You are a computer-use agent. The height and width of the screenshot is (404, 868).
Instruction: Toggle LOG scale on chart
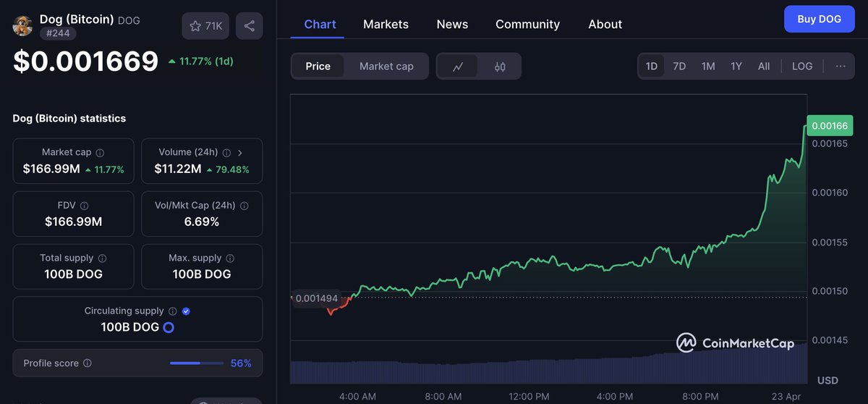coord(802,66)
